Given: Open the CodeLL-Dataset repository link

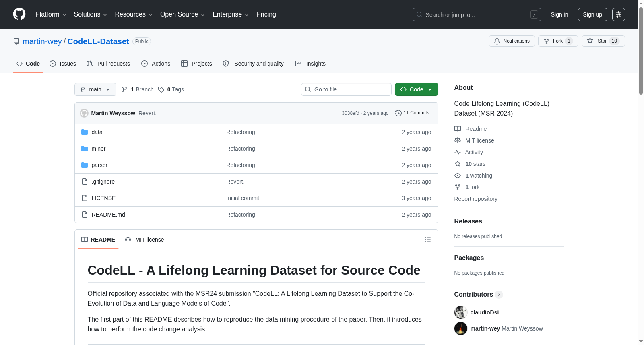Looking at the screenshot, I should (98, 41).
